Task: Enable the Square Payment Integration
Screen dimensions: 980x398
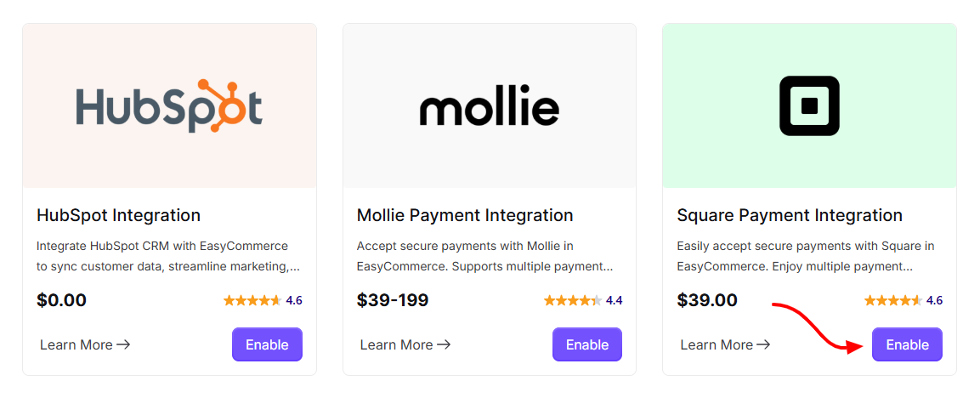Action: pyautogui.click(x=907, y=344)
